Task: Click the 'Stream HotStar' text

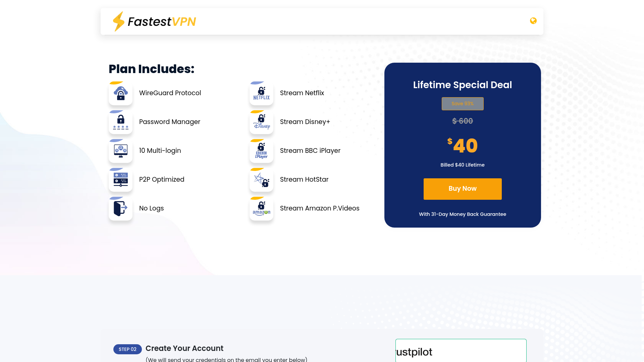Action: click(x=304, y=179)
